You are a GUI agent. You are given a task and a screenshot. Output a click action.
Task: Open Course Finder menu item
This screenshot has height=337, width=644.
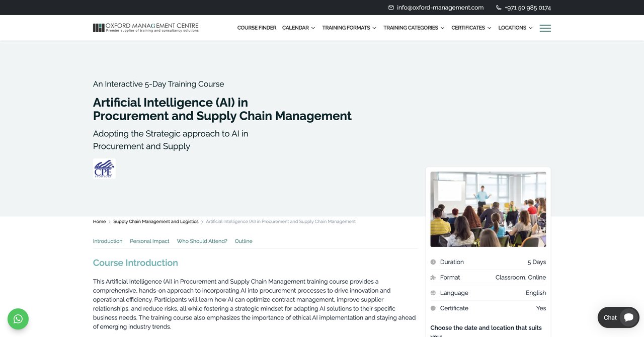257,28
